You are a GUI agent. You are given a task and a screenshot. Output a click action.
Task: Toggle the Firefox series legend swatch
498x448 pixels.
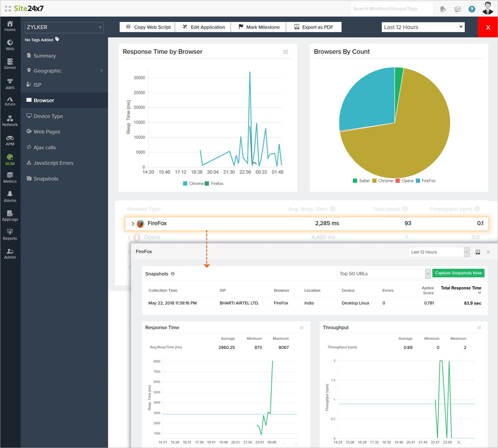pyautogui.click(x=207, y=184)
